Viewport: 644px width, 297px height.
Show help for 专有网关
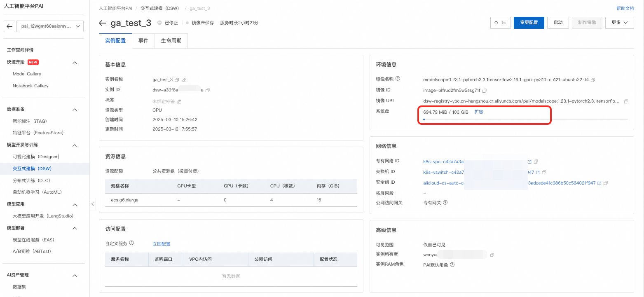pos(445,203)
